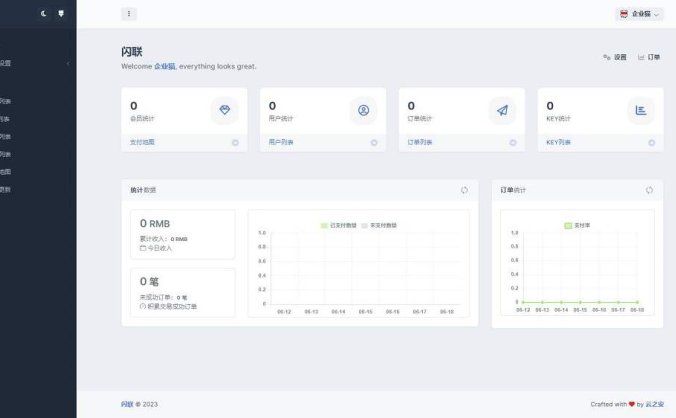Click round icon at right of KEY列表 footer
This screenshot has height=418, width=676.
pos(651,143)
